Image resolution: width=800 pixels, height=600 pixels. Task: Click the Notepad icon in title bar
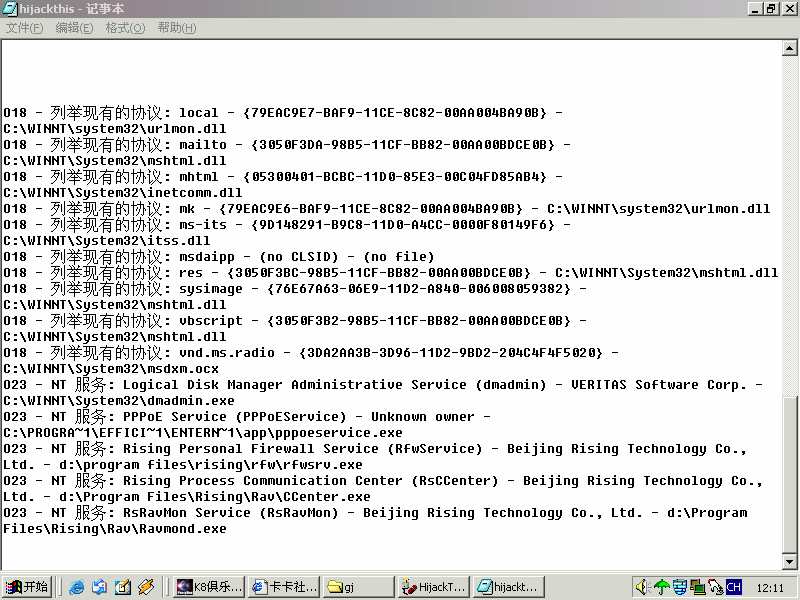[x=10, y=9]
